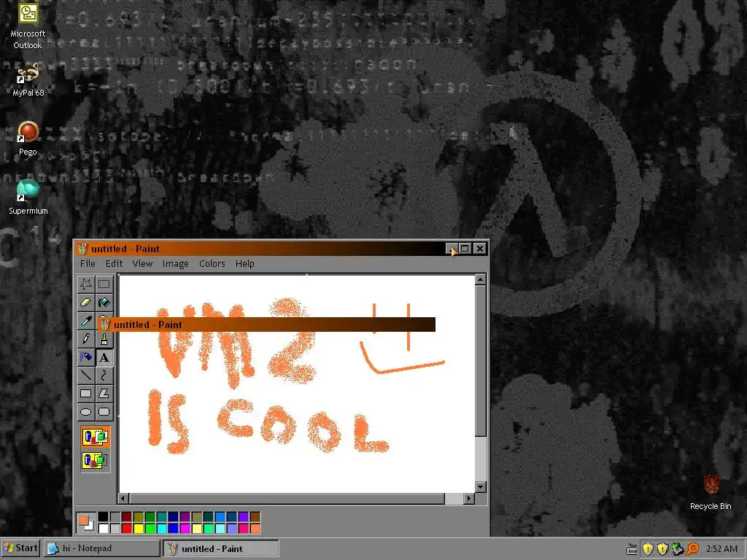Click the untitled - Paint taskbar button
The width and height of the screenshot is (747, 560).
[x=220, y=548]
